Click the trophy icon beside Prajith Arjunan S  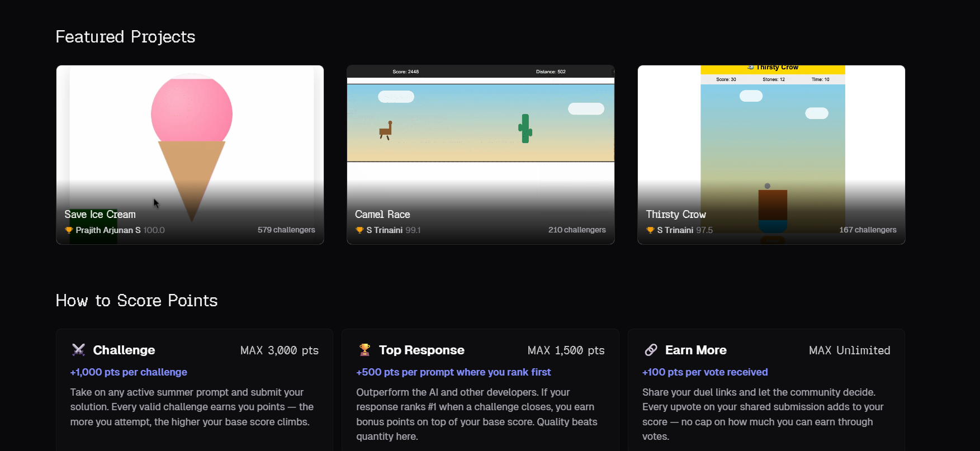[x=69, y=230]
